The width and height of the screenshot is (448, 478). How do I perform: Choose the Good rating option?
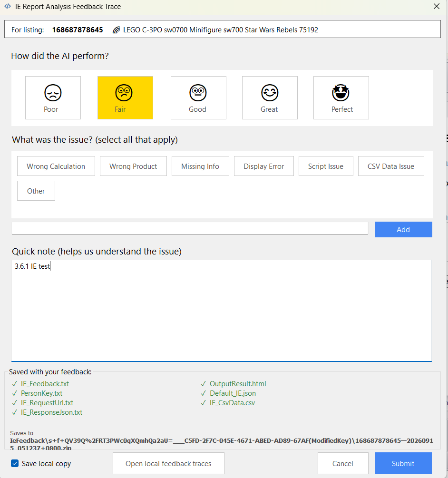[198, 98]
